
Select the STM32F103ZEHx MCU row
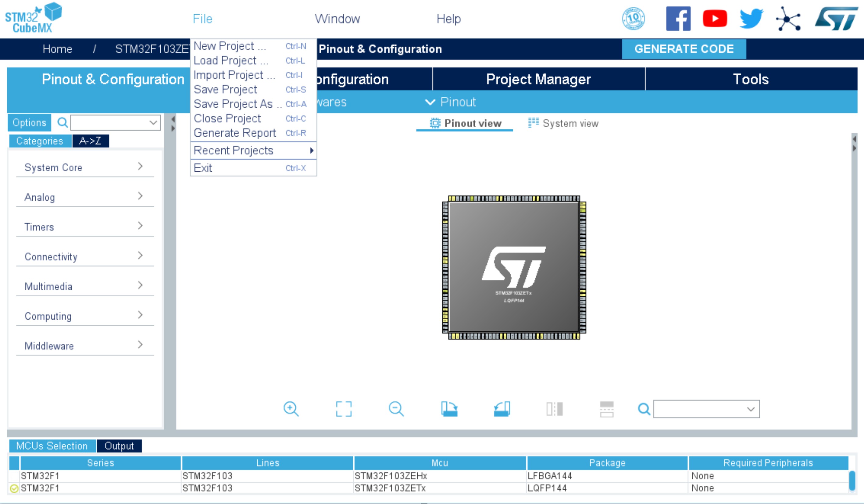[x=391, y=476]
